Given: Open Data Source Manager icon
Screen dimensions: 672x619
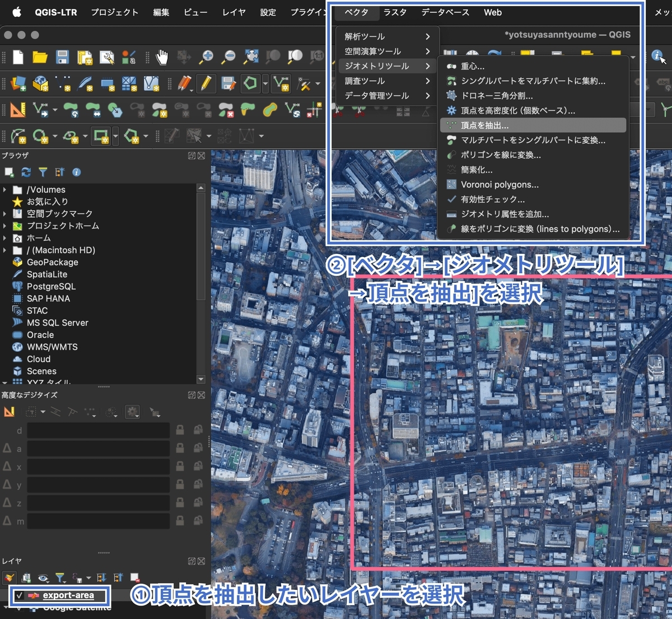Looking at the screenshot, I should (18, 83).
